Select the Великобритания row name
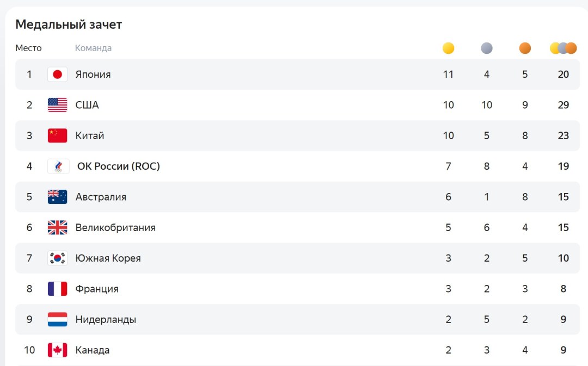The width and height of the screenshot is (588, 366). pos(115,228)
